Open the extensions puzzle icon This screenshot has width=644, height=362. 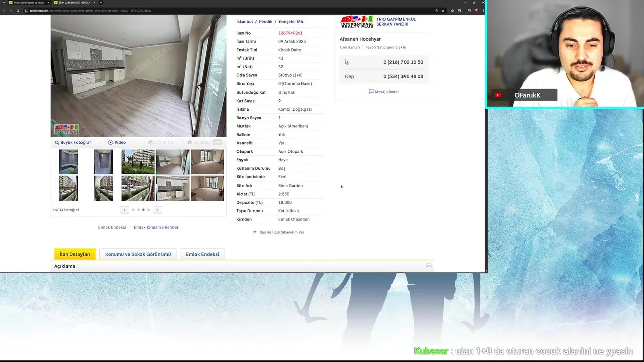[x=459, y=10]
